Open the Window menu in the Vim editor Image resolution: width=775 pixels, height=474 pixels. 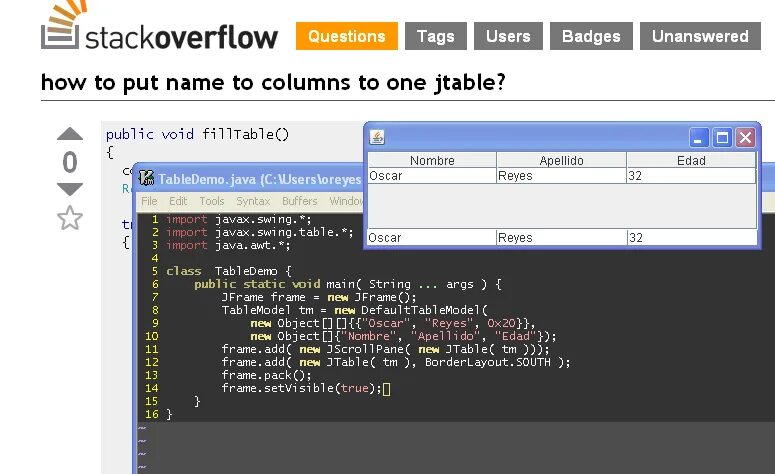[x=346, y=201]
